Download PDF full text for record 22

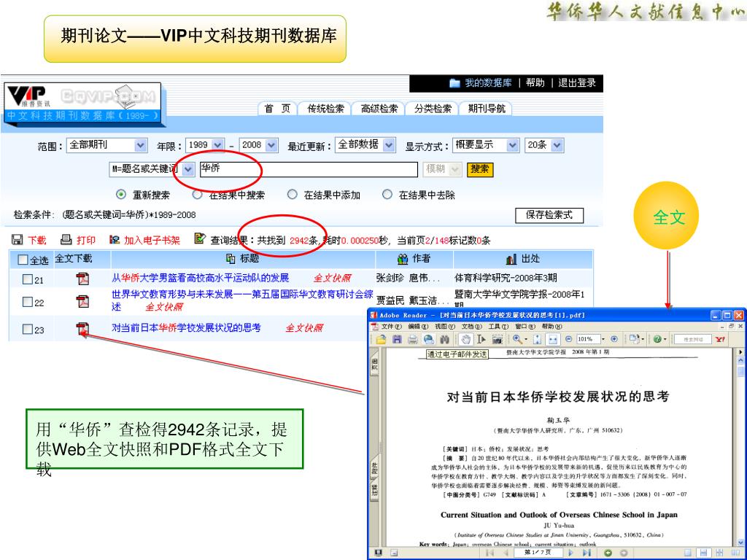83,301
